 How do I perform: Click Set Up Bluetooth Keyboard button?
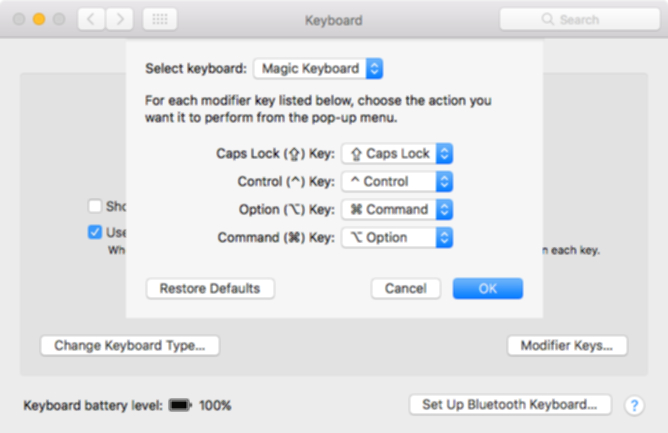pos(510,404)
